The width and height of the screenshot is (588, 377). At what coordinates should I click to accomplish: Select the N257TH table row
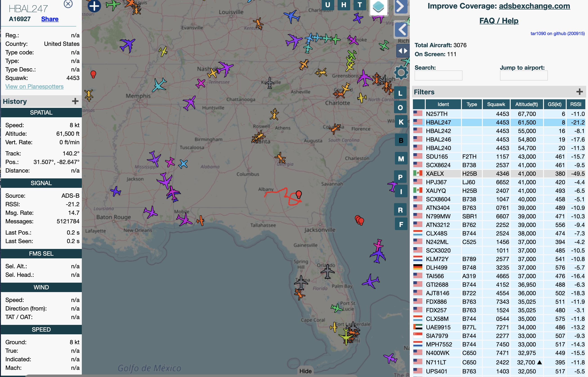click(499, 114)
